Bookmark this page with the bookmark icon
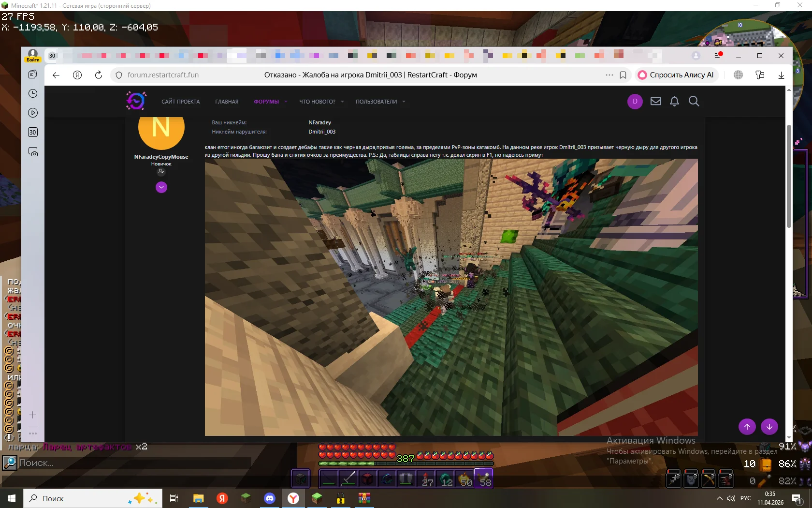The image size is (812, 508). [623, 75]
